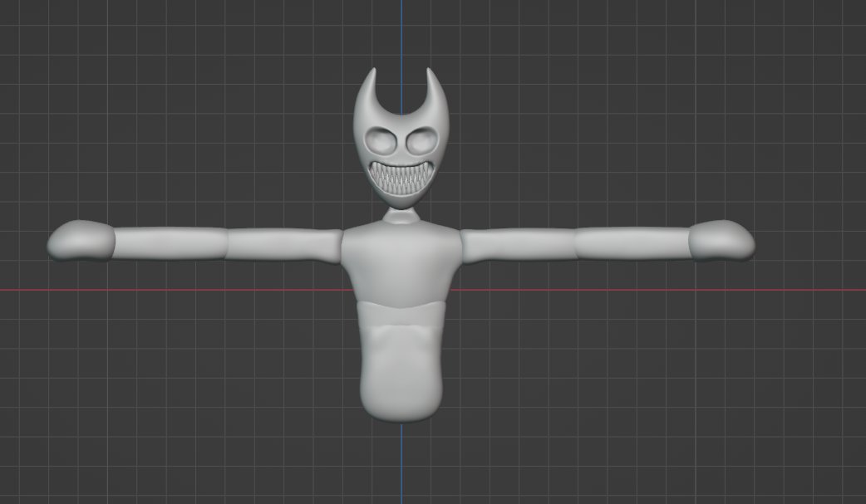
Task: Select the horned head of the model
Action: (x=401, y=138)
